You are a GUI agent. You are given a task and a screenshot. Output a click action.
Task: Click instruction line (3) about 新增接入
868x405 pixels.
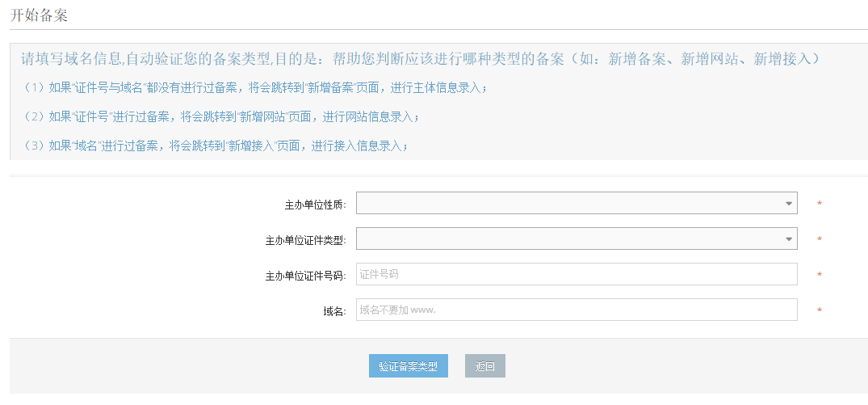coord(215,146)
